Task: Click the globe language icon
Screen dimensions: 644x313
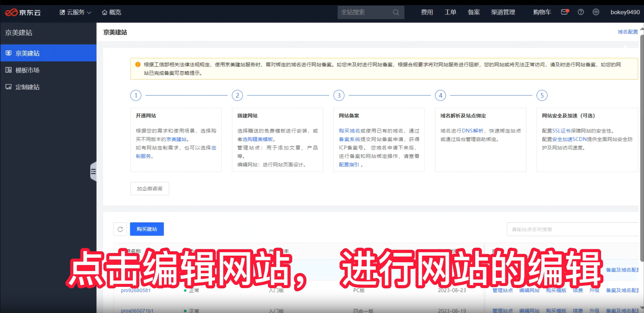Action: [596, 12]
